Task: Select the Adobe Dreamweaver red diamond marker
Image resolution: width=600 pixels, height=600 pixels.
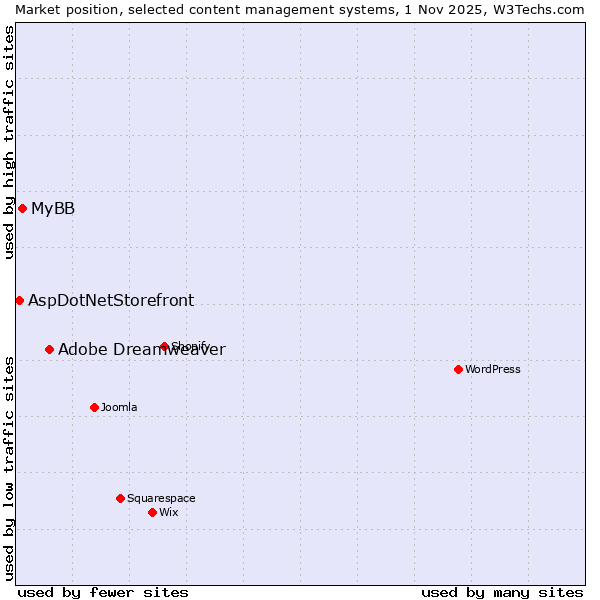Action: [49, 349]
